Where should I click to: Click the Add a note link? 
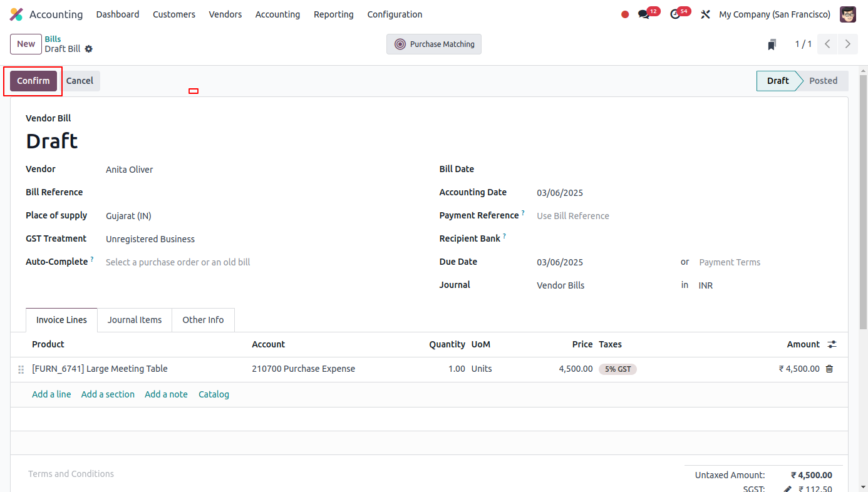pos(166,394)
